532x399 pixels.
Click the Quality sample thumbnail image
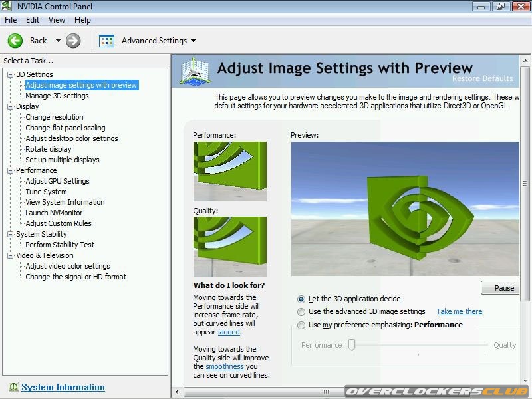point(229,246)
